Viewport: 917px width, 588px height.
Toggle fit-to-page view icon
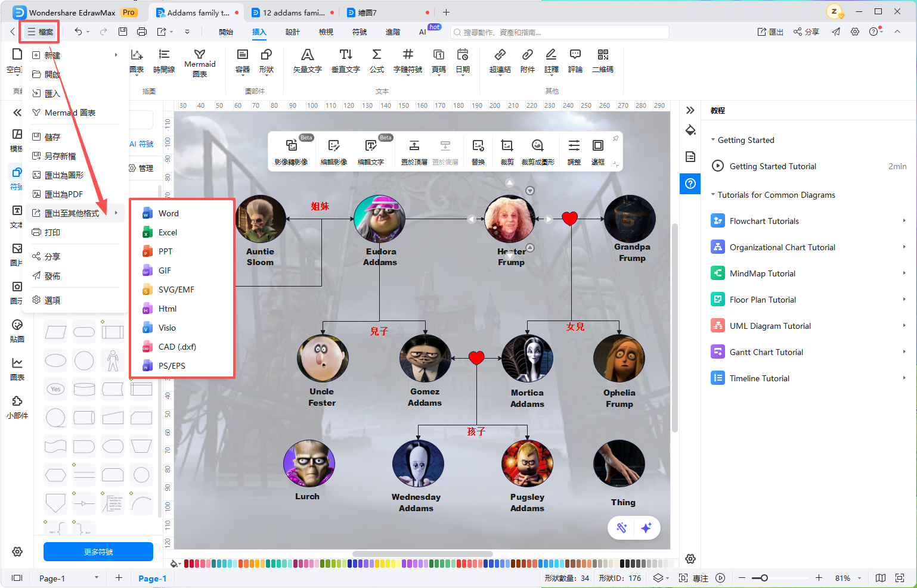[900, 578]
